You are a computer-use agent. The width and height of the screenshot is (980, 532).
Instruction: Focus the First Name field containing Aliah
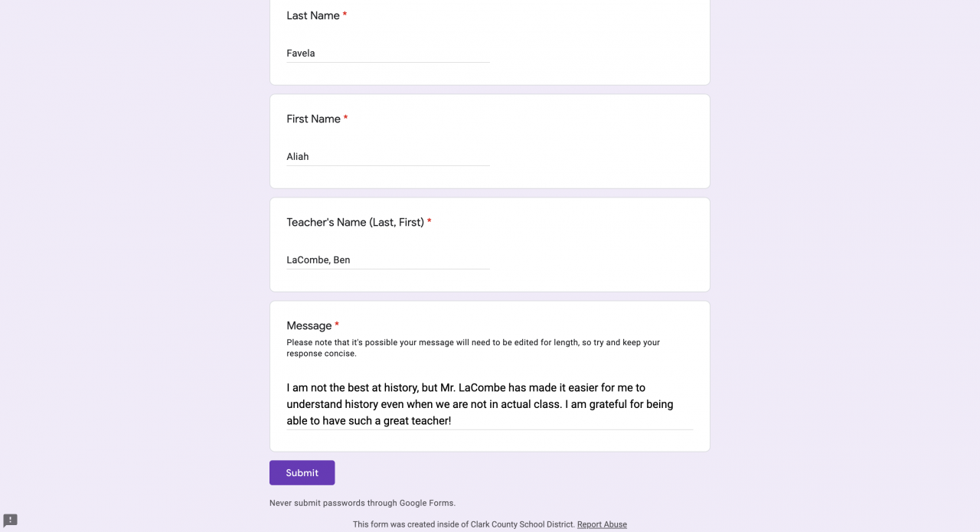click(x=387, y=157)
